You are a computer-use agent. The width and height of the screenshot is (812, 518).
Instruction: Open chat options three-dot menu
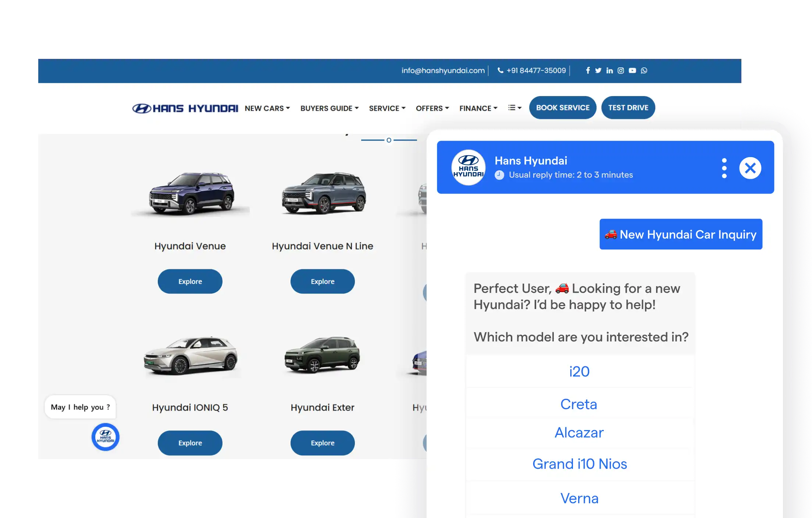(724, 168)
